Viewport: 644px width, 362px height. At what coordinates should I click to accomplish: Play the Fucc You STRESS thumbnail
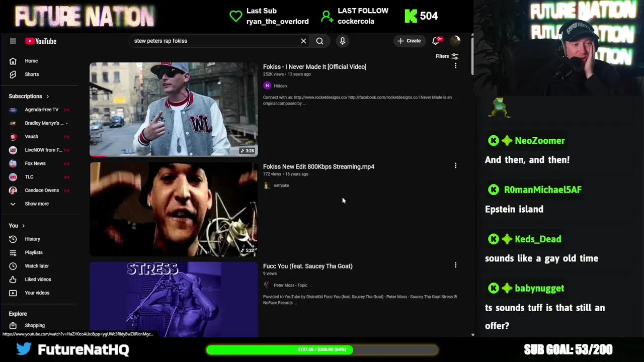point(174,299)
